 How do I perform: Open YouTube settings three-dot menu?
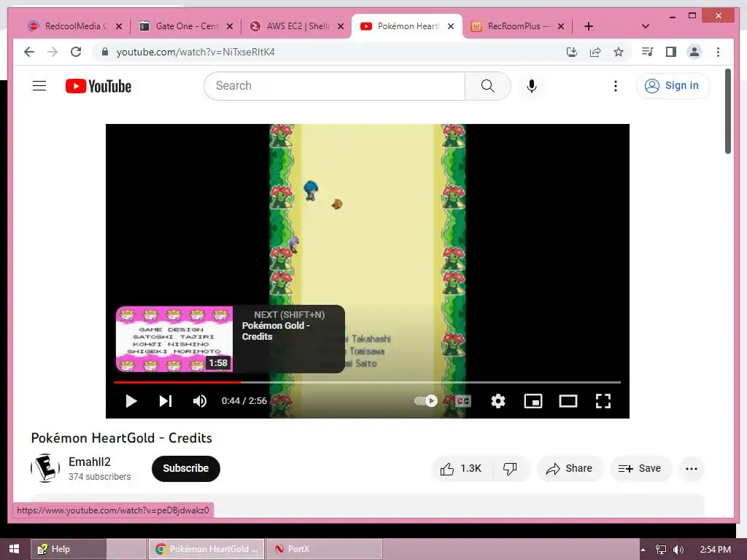[616, 86]
